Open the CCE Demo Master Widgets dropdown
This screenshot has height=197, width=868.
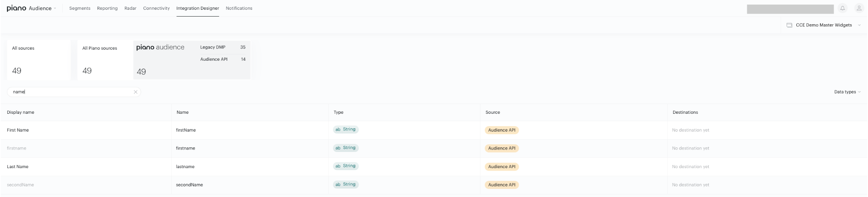824,25
